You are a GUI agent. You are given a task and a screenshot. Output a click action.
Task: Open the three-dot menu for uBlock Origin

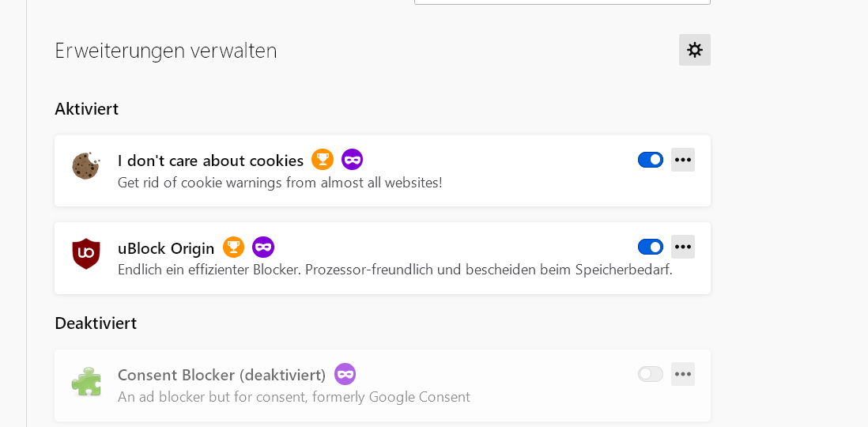(x=683, y=247)
